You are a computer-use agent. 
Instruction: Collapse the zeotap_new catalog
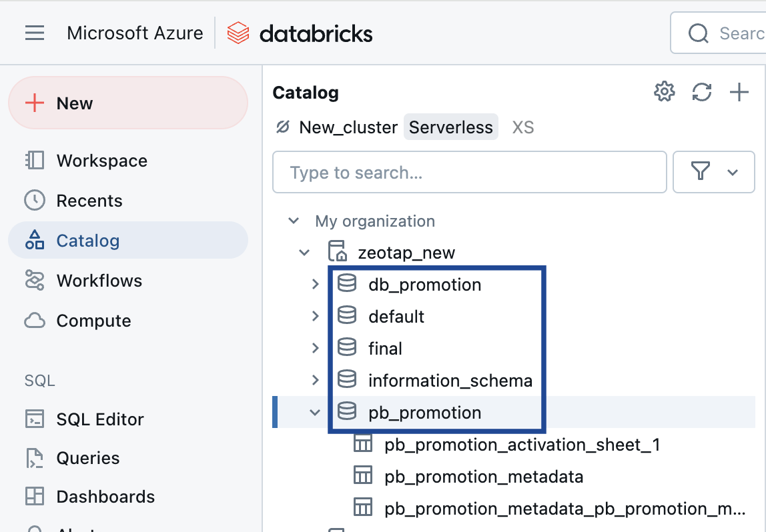[305, 253]
